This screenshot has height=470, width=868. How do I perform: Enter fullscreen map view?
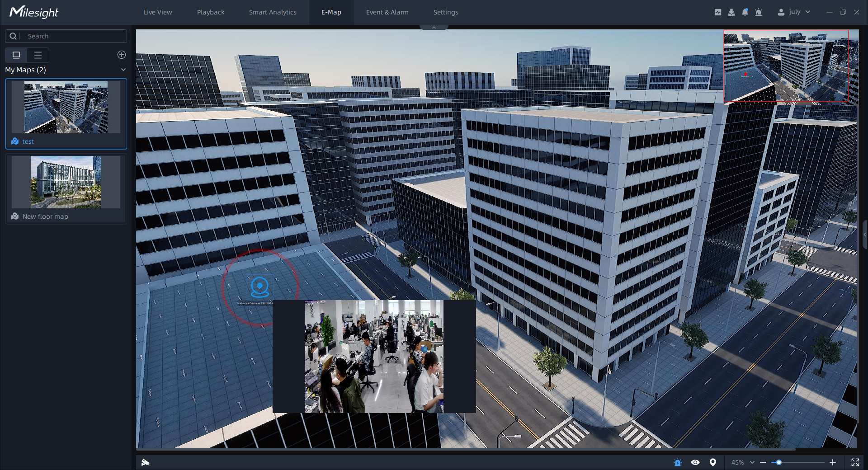coord(855,462)
